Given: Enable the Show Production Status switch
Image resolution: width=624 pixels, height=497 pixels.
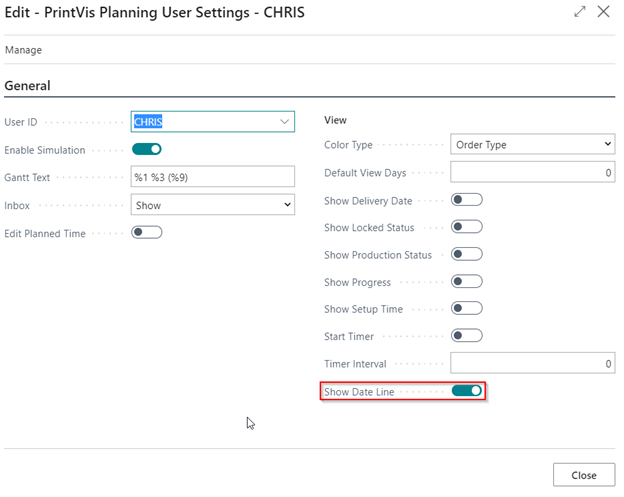Looking at the screenshot, I should pos(467,254).
